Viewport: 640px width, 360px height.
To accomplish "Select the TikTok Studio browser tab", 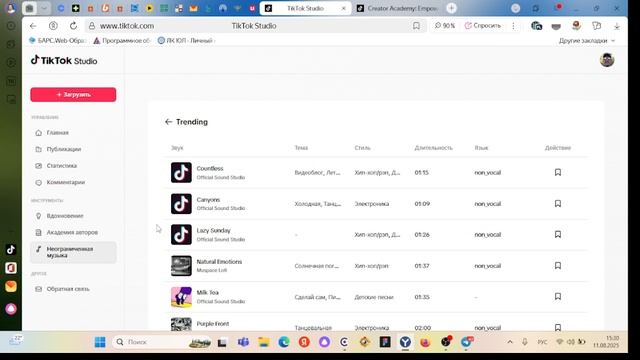I will [305, 8].
